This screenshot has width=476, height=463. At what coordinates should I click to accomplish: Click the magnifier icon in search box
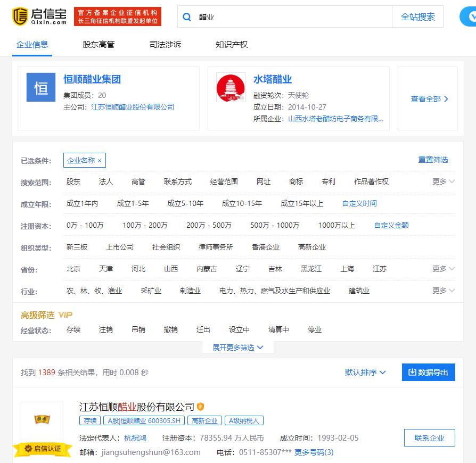pyautogui.click(x=187, y=17)
